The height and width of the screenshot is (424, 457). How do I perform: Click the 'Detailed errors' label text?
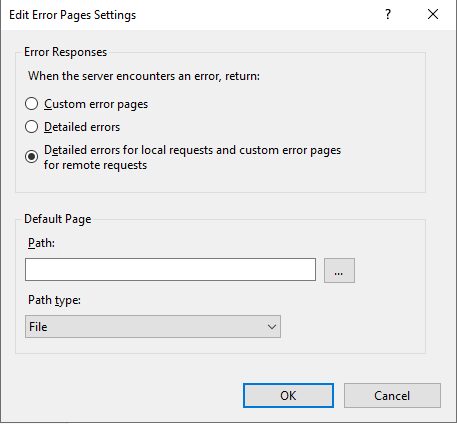(x=82, y=127)
